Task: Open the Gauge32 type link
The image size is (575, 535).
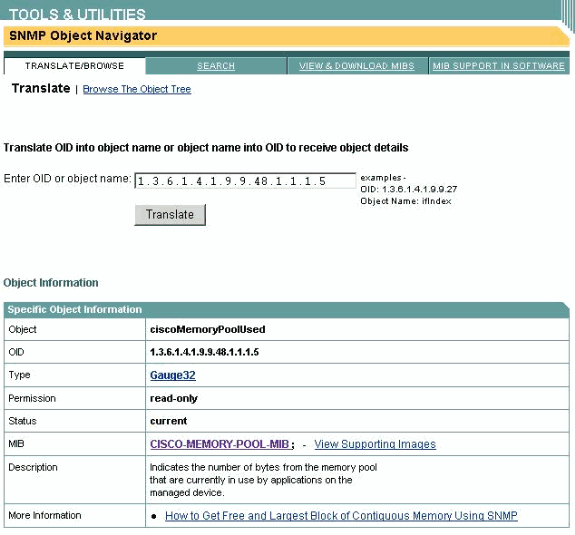Action: pos(173,375)
